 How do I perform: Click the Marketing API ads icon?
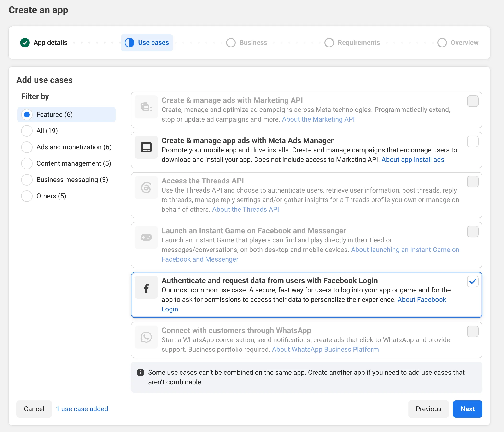(x=146, y=107)
